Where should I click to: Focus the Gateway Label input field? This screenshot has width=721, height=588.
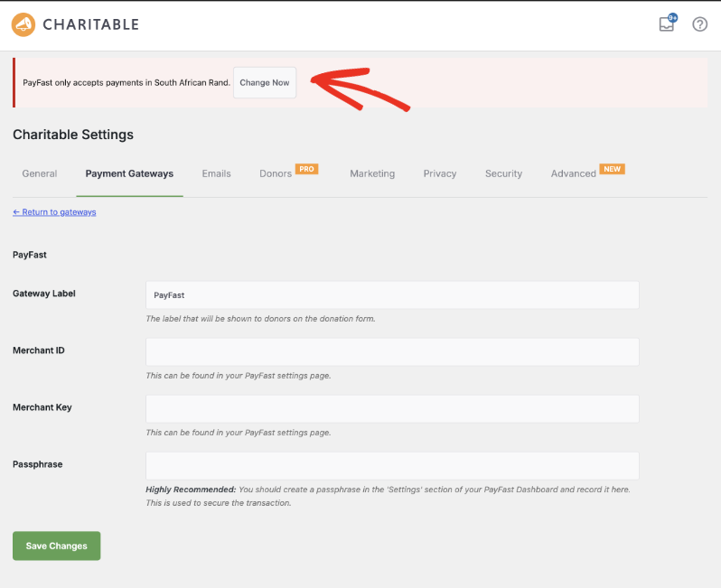click(392, 295)
